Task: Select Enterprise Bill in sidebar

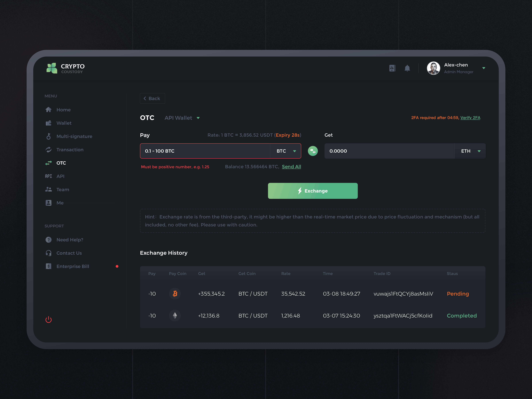Action: pyautogui.click(x=73, y=266)
